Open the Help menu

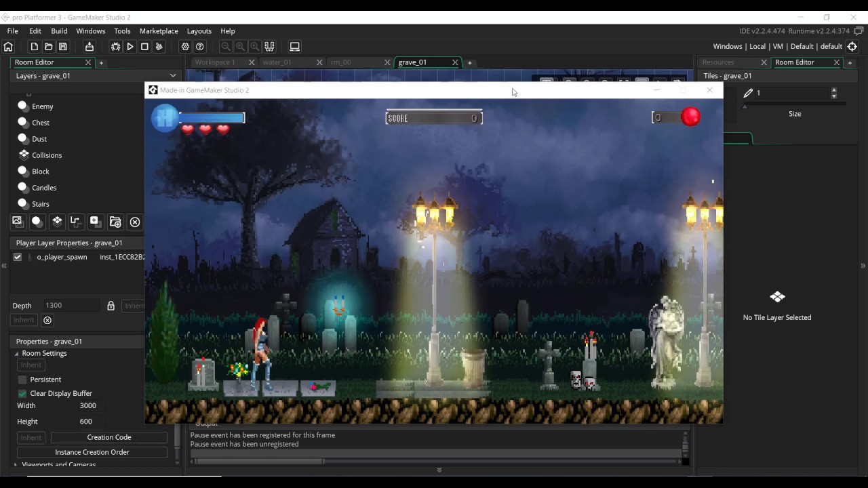[228, 31]
